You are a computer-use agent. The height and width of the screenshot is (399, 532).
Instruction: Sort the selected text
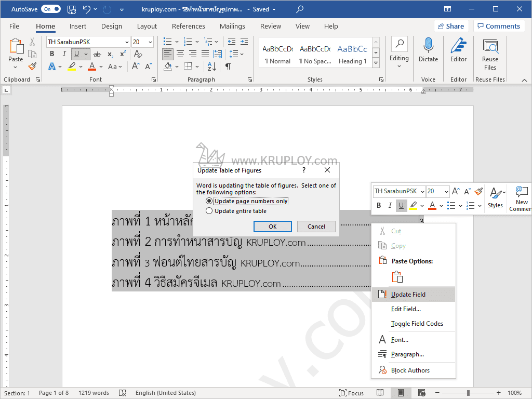pos(212,66)
